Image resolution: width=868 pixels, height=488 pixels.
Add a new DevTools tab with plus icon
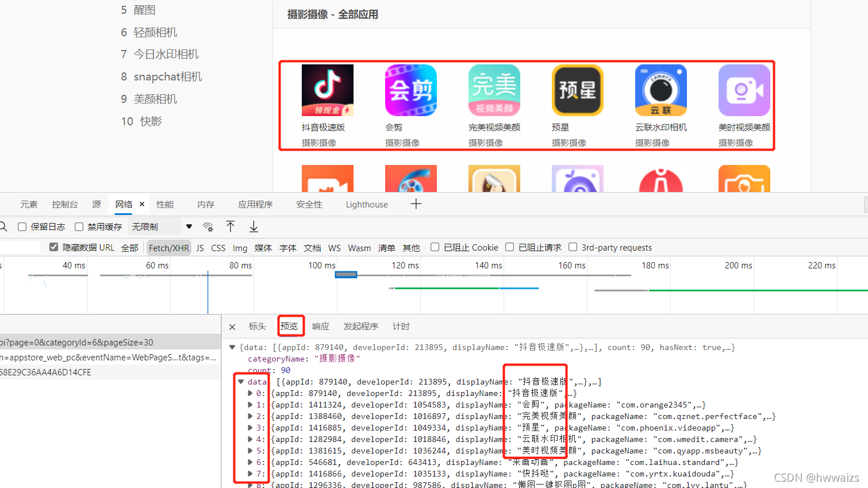416,204
